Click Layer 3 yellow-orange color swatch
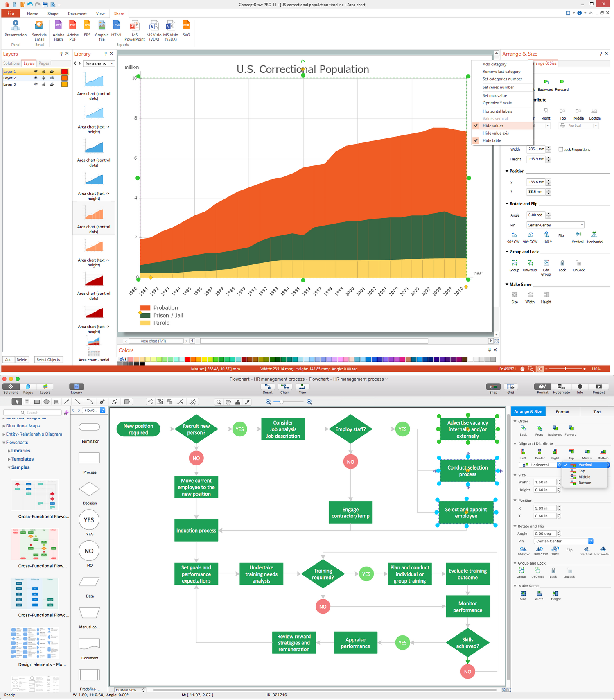Viewport: 614px width, 700px height. [x=64, y=84]
